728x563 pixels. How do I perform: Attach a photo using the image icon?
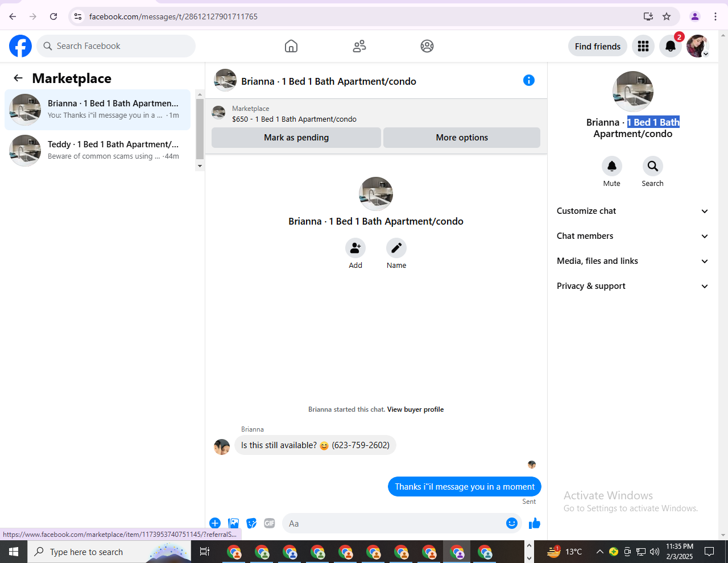click(x=233, y=523)
